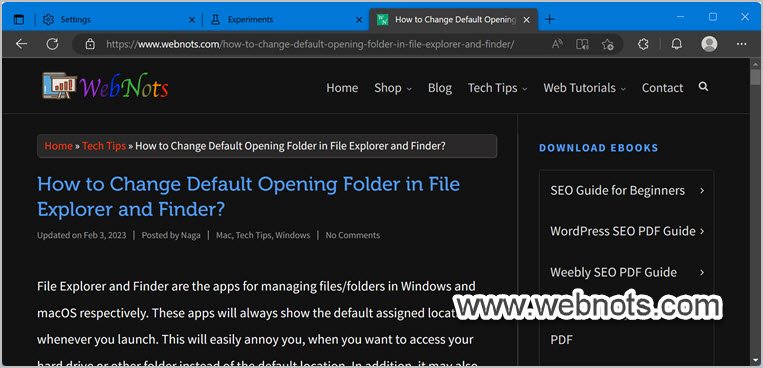Expand the Shop dropdown menu

point(393,88)
